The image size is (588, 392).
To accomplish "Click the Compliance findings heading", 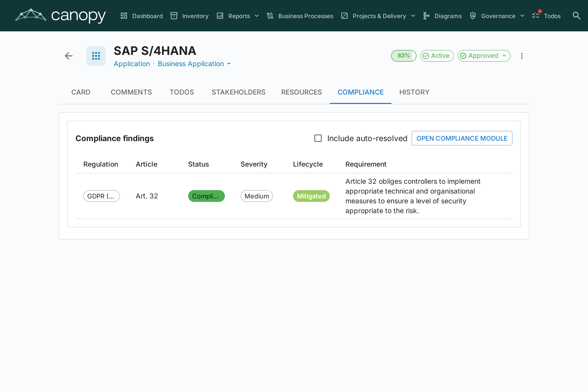I will pyautogui.click(x=114, y=138).
